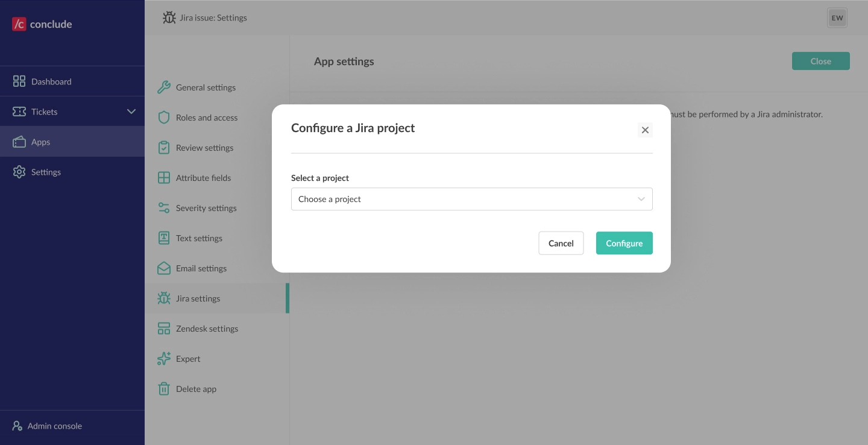Open Attribute fields via its grid icon
Viewport: 868px width, 445px height.
164,177
